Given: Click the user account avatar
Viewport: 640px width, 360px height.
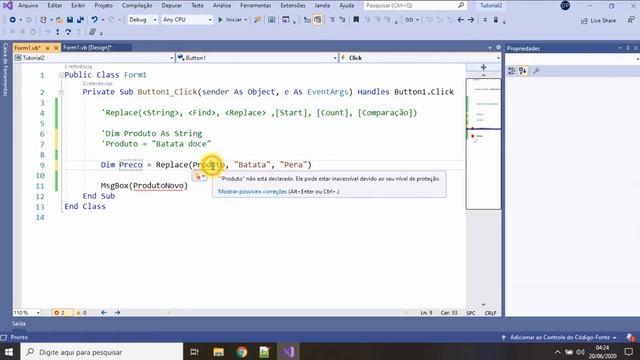Looking at the screenshot, I should coord(565,5).
